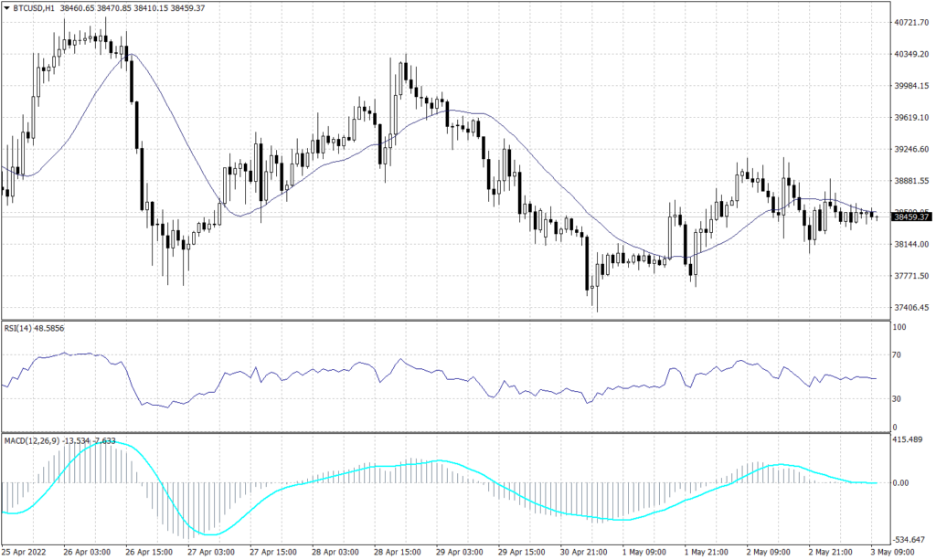Click the 38144.00 price axis label
This screenshot has width=936, height=560.
coord(910,245)
